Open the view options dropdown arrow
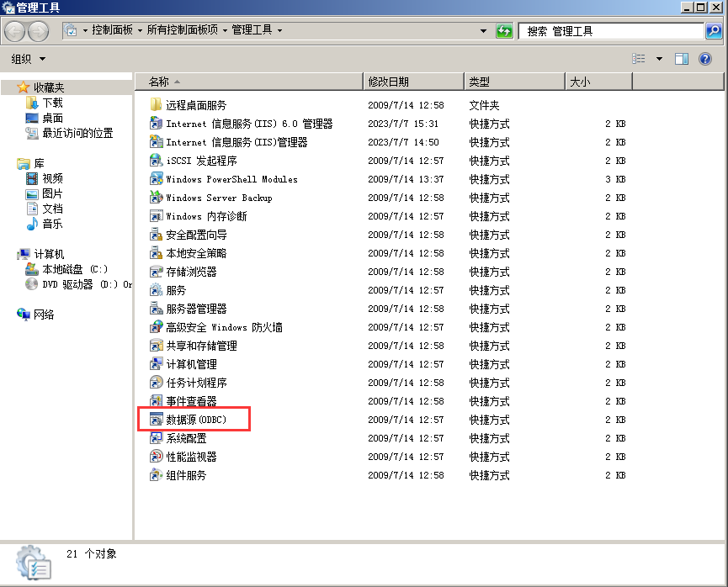 coord(659,59)
